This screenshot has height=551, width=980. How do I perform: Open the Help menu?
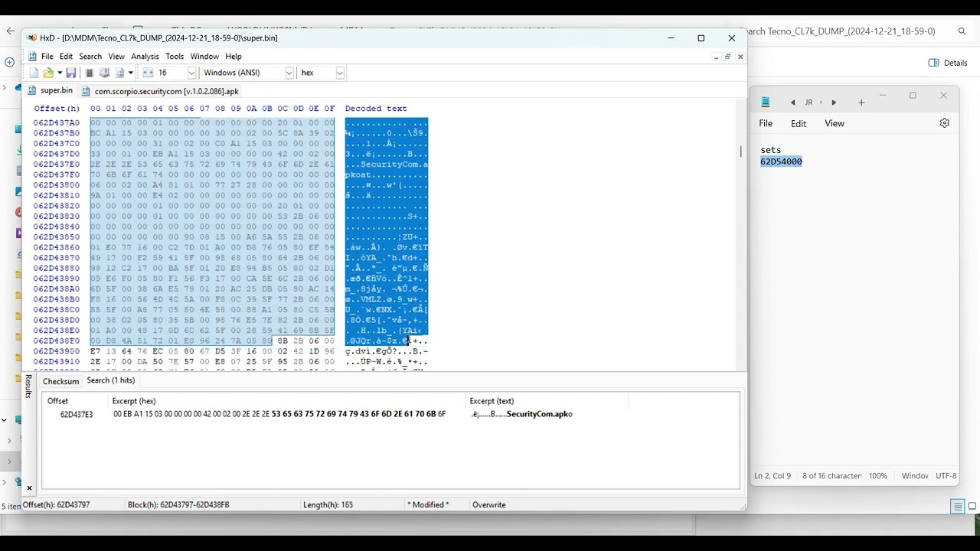(x=234, y=57)
